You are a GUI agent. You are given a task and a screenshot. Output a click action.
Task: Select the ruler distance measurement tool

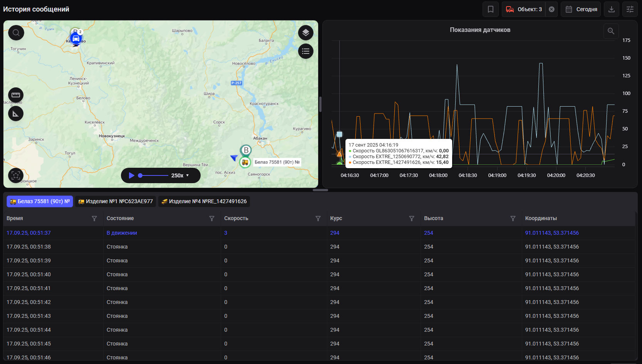click(x=16, y=95)
